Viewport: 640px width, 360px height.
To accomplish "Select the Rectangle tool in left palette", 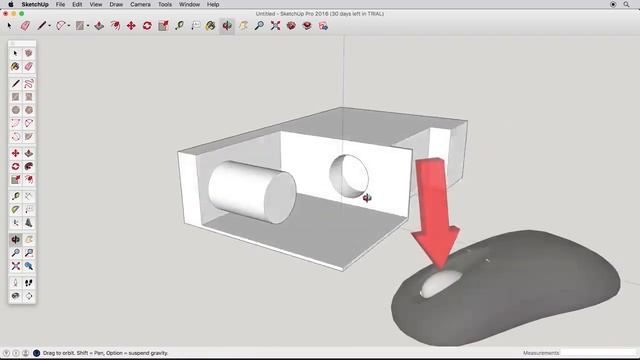I will (x=16, y=97).
